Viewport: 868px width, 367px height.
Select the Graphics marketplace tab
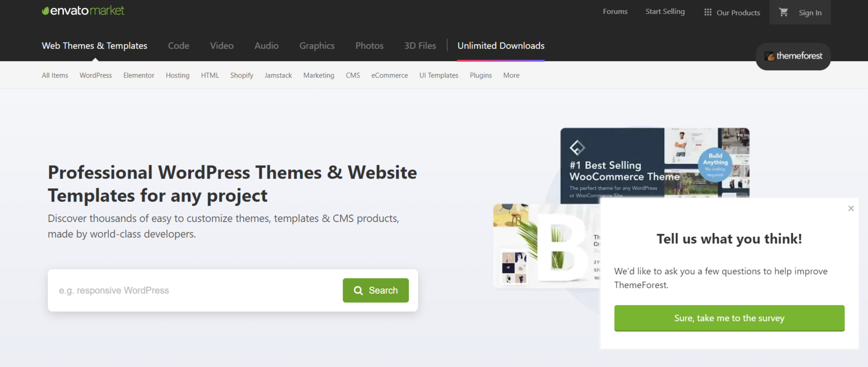pos(317,46)
